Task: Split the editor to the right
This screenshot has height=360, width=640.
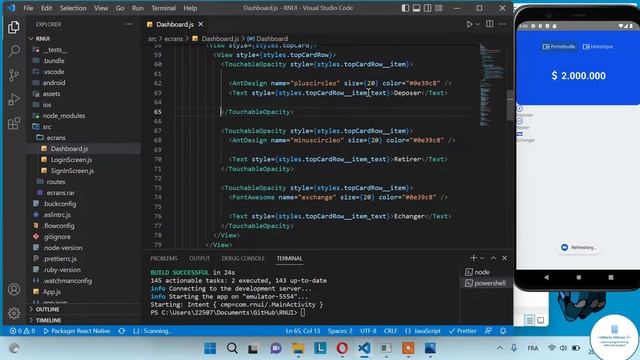Action: pos(489,24)
